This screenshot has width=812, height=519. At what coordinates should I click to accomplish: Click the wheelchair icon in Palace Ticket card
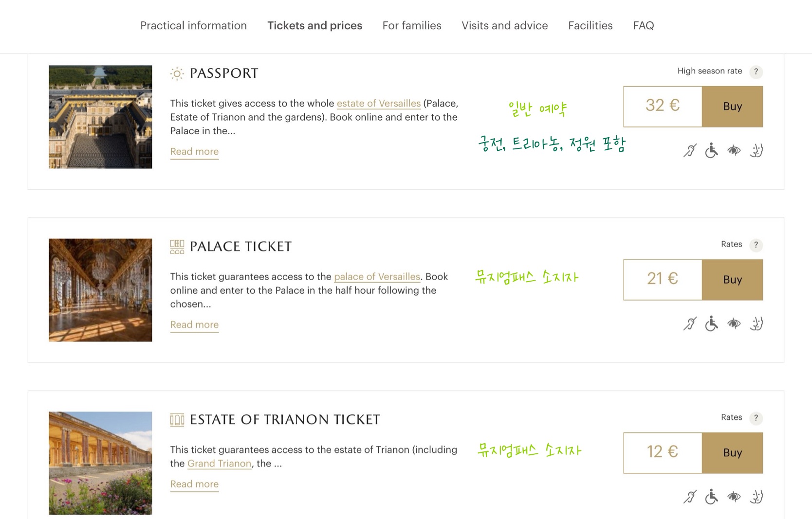coord(712,323)
